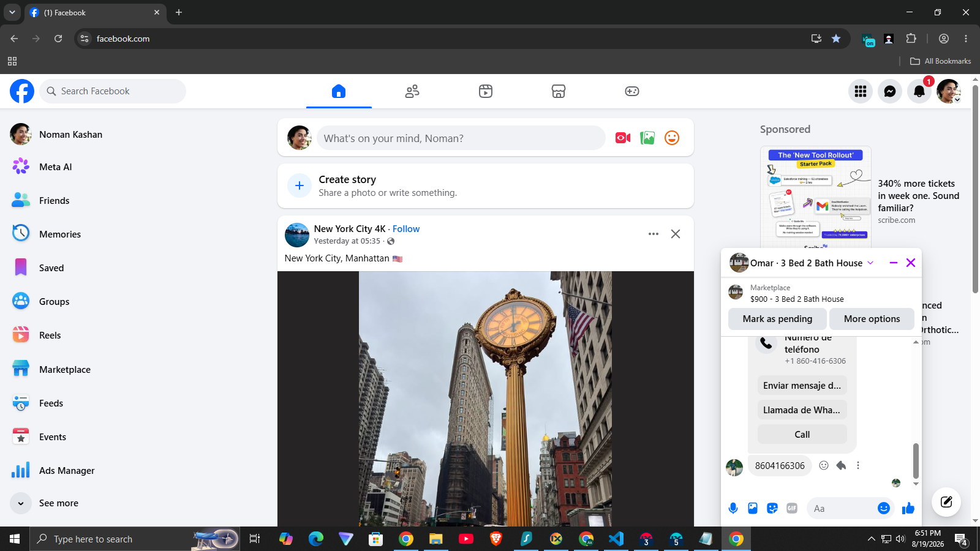The width and height of the screenshot is (980, 551).
Task: Close the Omar chat window
Action: coord(911,263)
